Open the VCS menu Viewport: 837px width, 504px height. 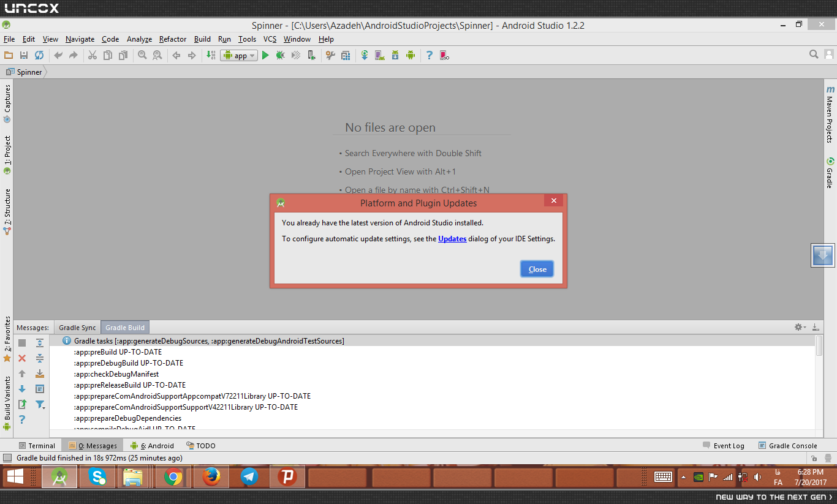(x=270, y=39)
